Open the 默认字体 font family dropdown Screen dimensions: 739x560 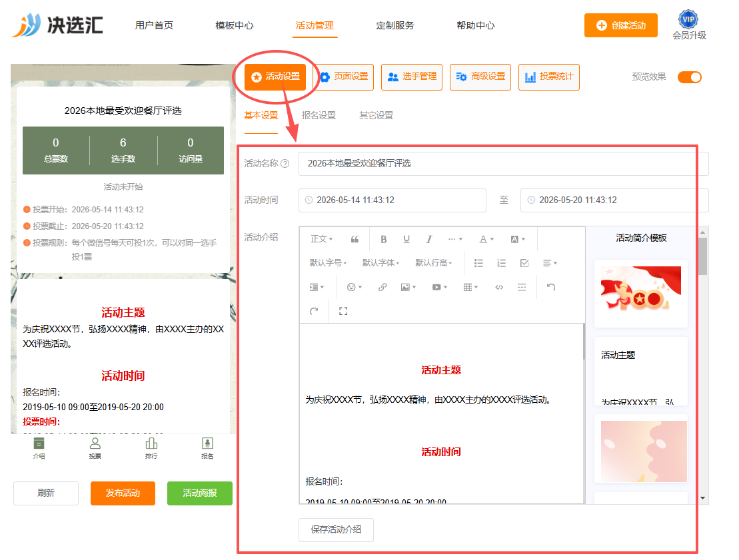point(380,263)
